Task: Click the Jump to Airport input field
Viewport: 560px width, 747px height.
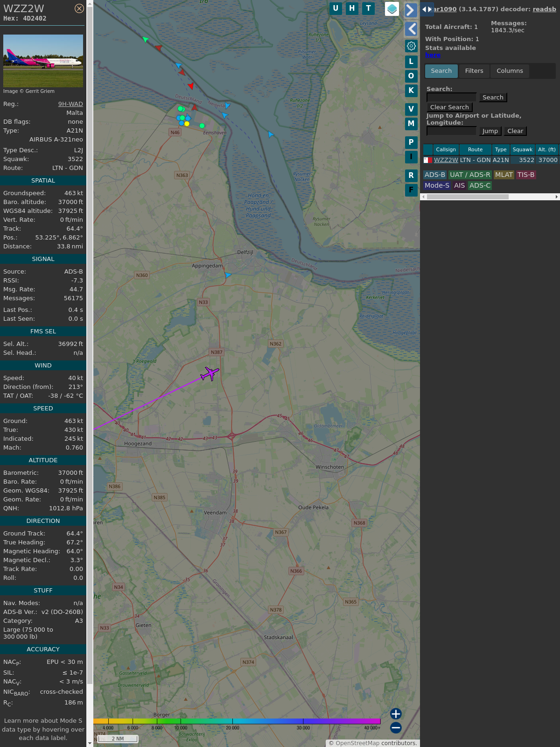Action: coord(451,131)
